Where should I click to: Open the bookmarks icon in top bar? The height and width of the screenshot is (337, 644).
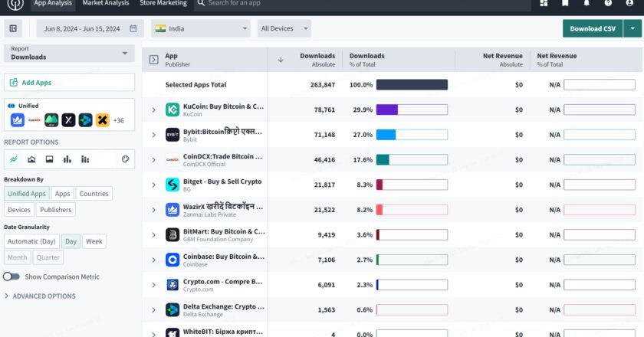(565, 3)
